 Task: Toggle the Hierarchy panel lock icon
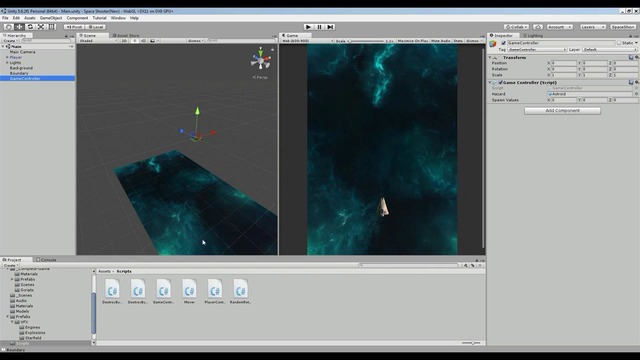66,36
